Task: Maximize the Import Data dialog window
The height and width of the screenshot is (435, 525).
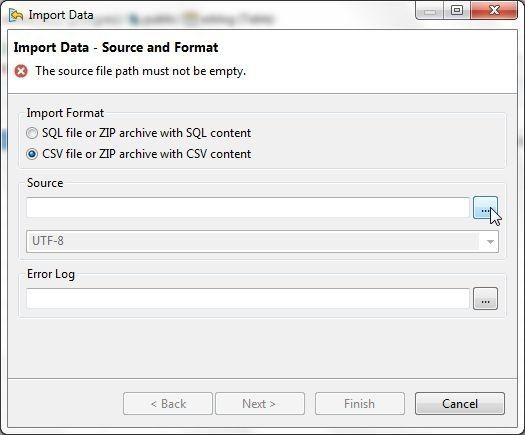Action: [x=457, y=10]
